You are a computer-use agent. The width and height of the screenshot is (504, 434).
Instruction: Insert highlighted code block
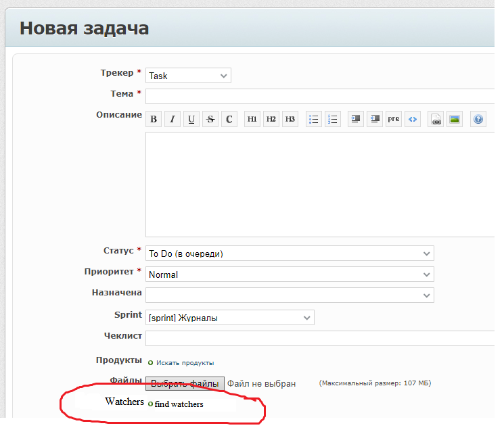coord(413,119)
